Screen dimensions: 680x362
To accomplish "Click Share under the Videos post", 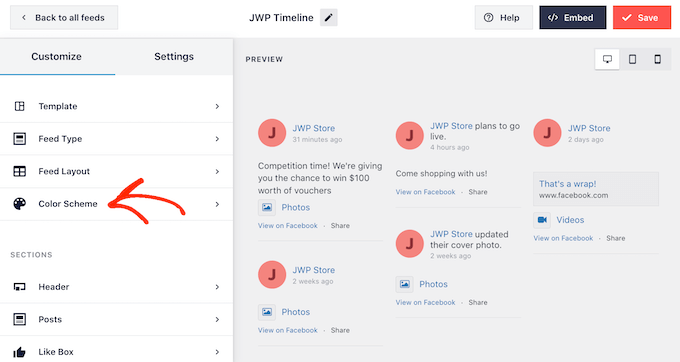I will [x=616, y=238].
